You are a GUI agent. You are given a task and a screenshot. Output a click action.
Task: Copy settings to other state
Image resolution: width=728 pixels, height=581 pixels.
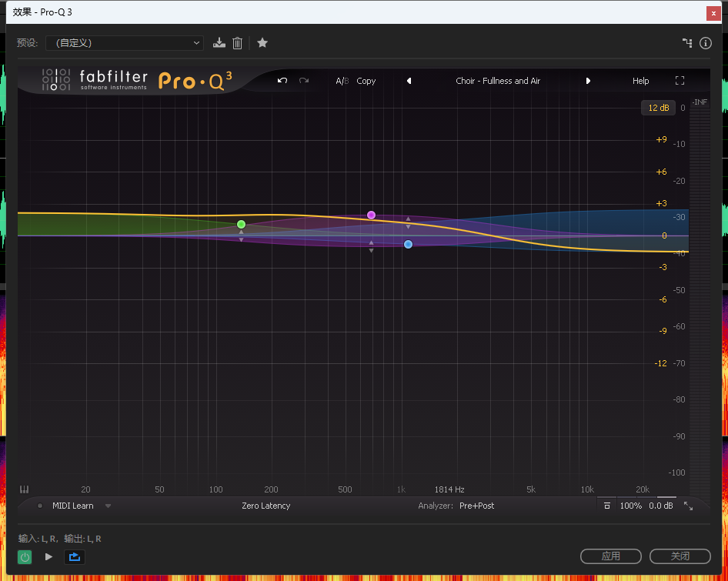click(x=366, y=81)
